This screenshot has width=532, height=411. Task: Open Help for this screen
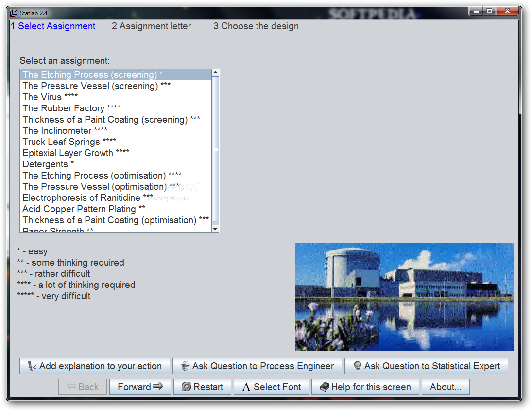(x=365, y=387)
